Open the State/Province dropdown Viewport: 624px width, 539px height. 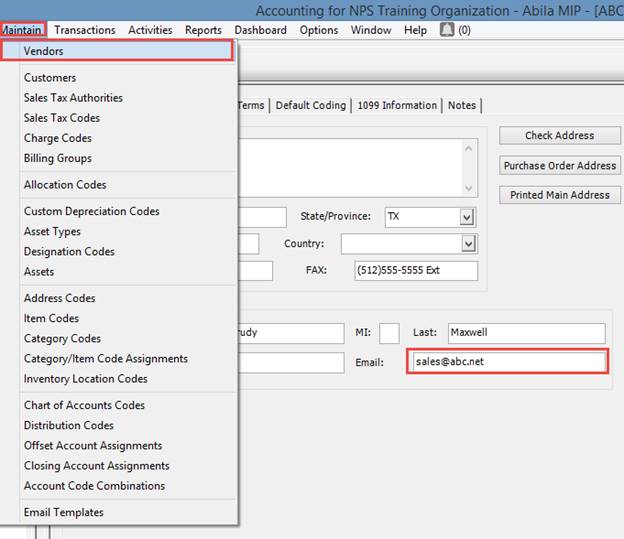tap(467, 217)
